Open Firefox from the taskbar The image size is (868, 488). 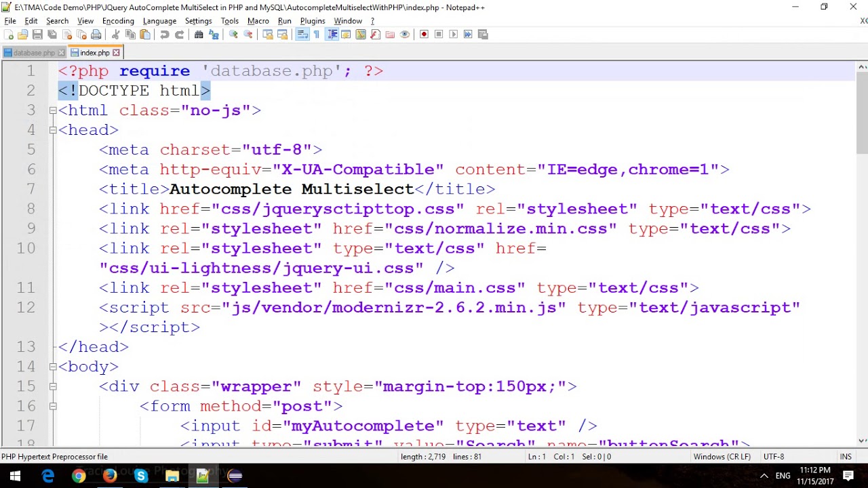(x=110, y=476)
